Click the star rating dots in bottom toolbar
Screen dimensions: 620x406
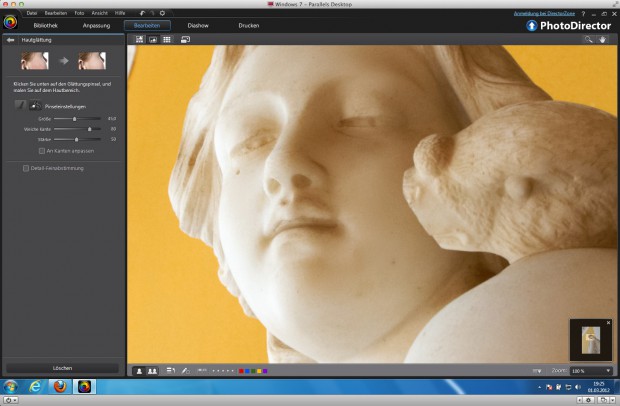tap(223, 371)
